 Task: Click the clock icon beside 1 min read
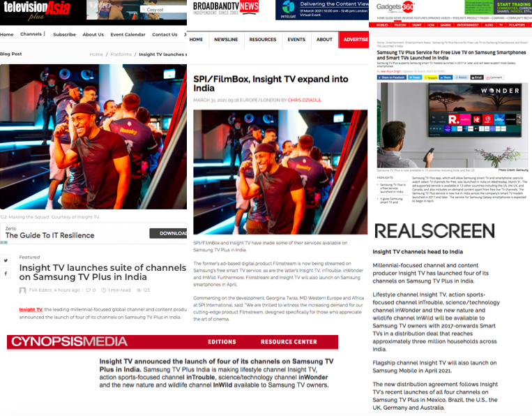(104, 290)
